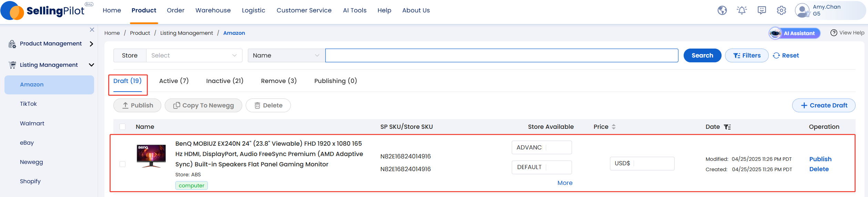The image size is (868, 197).
Task: Switch to the Publishing (0) tab
Action: tap(336, 81)
